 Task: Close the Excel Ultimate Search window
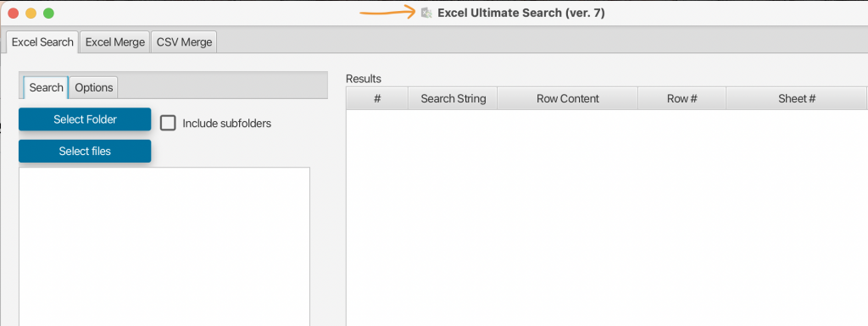(14, 14)
